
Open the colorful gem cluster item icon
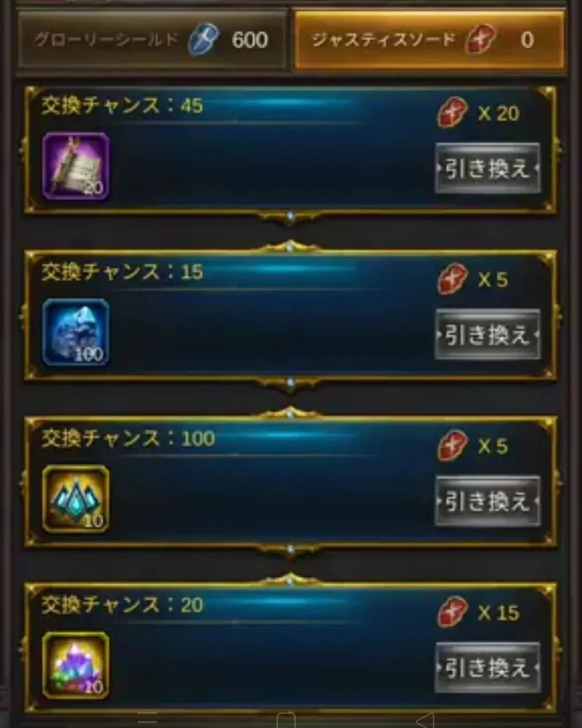tap(76, 665)
